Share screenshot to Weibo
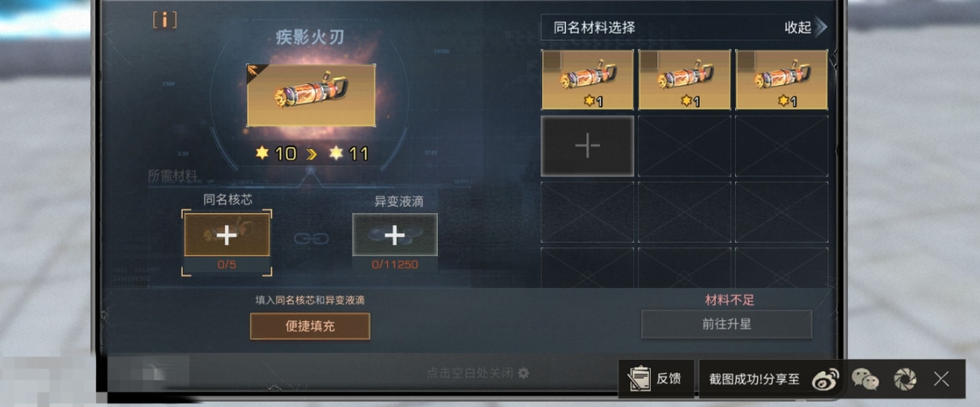980x407 pixels. (825, 378)
